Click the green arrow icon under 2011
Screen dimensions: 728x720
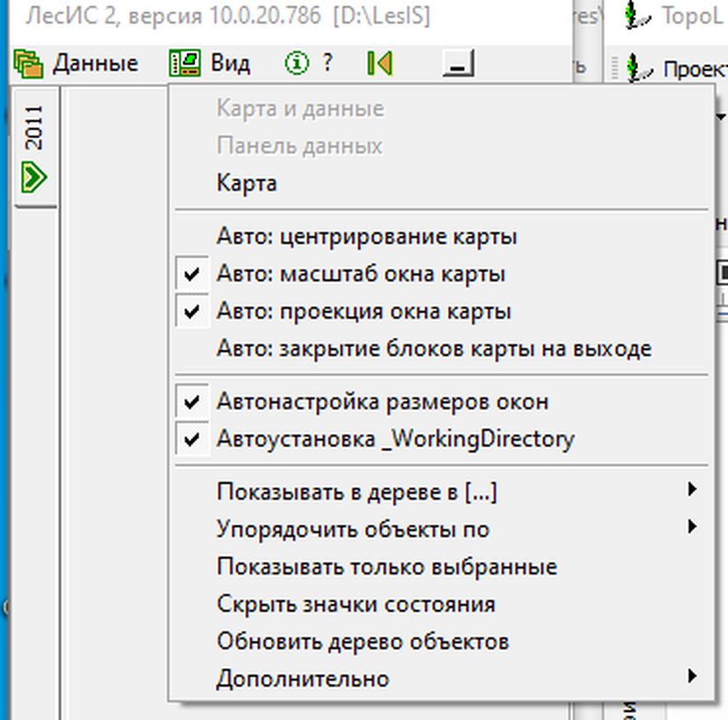coord(33,177)
